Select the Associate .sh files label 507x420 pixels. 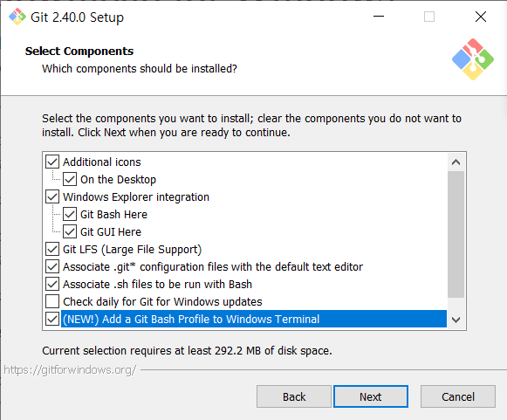[157, 284]
